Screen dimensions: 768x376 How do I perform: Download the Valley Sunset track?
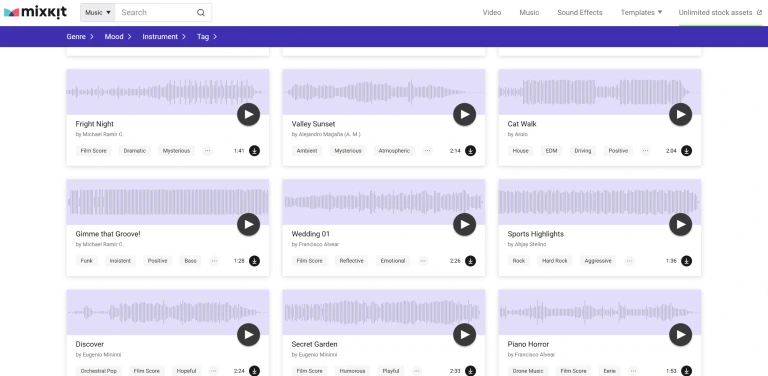(x=470, y=151)
